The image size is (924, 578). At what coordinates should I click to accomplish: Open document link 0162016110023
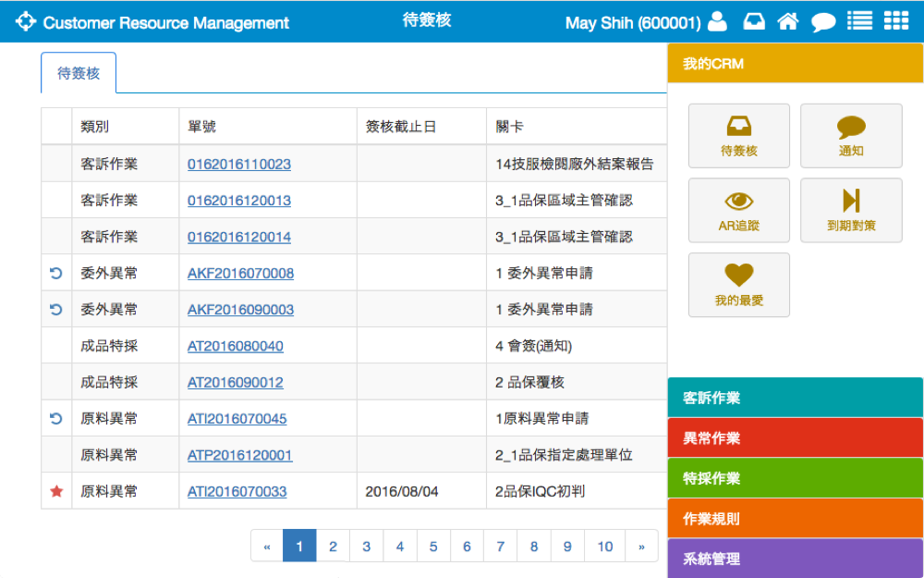coord(239,165)
